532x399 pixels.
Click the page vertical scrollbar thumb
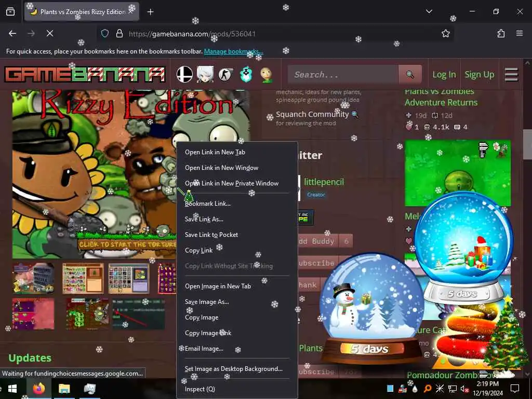(527, 144)
